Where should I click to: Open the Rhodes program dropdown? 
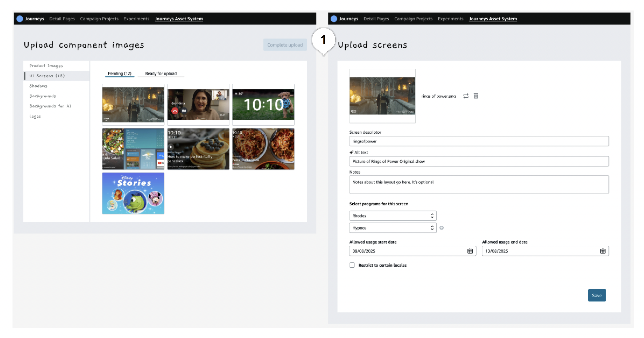pyautogui.click(x=393, y=216)
